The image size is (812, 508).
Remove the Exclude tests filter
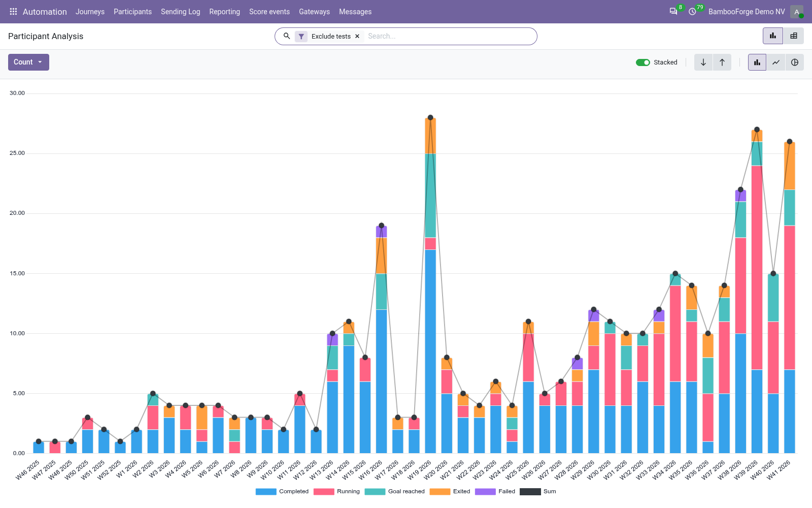pyautogui.click(x=357, y=37)
